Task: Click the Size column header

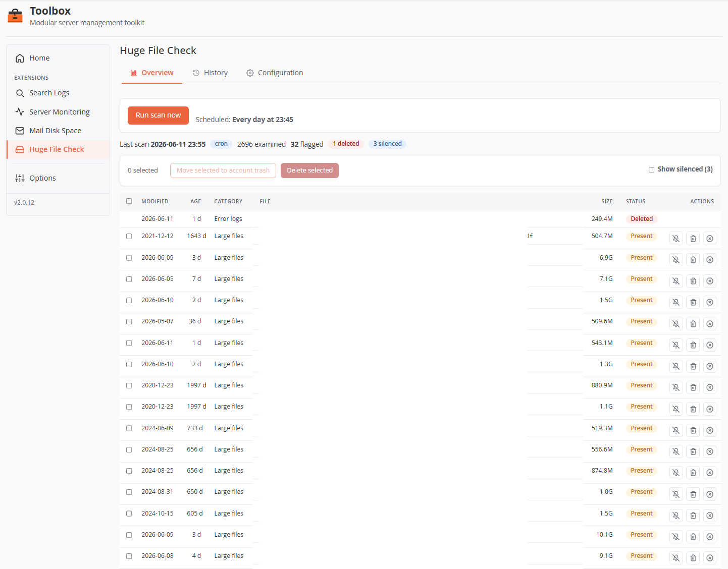Action: (607, 201)
